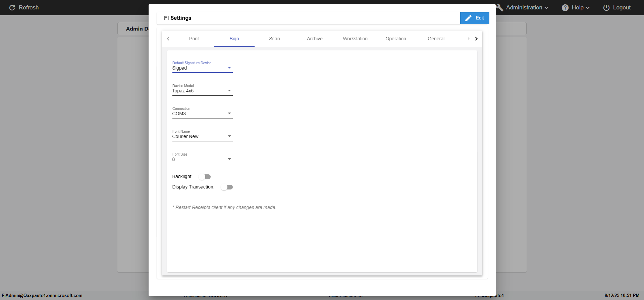Image resolution: width=644 pixels, height=300 pixels.
Task: Open the Archive tab
Action: click(315, 39)
